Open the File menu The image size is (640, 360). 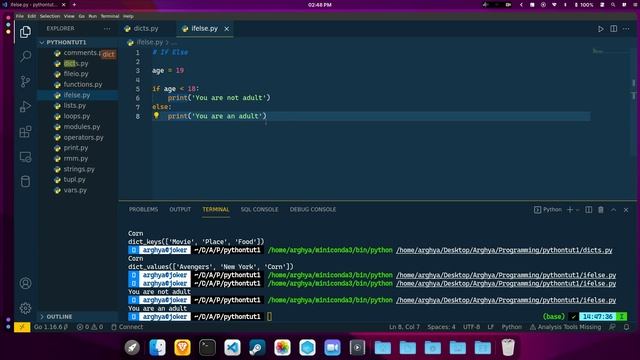pyautogui.click(x=20, y=16)
